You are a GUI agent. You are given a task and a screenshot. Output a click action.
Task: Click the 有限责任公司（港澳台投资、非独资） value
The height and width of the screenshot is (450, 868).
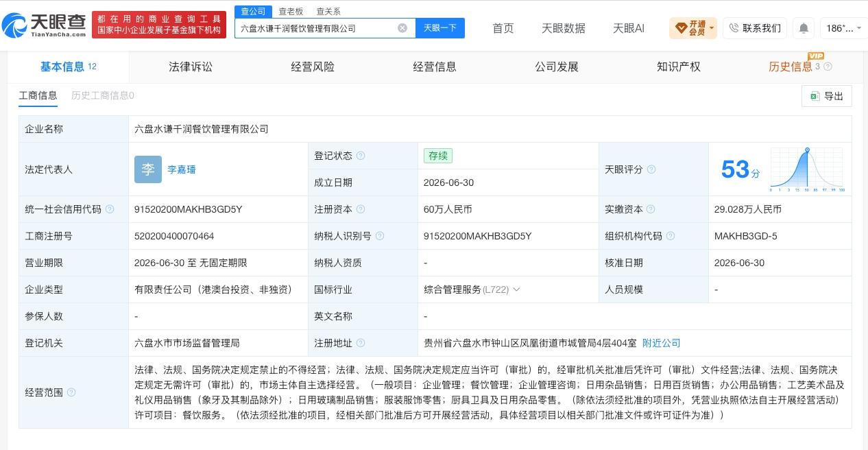pos(214,289)
